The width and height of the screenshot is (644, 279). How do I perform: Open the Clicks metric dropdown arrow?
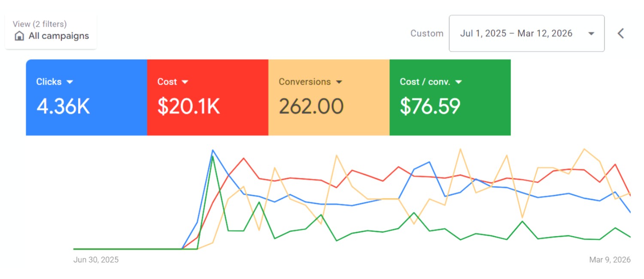tap(70, 82)
